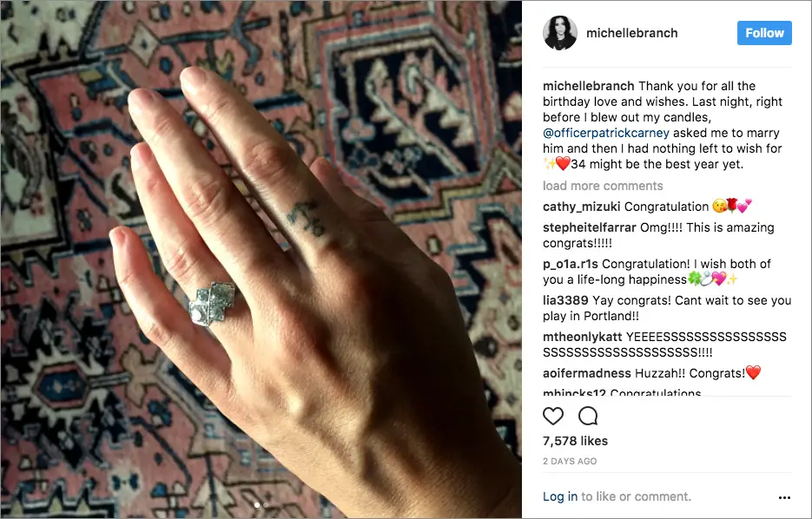
Task: View the 7,578 likes list
Action: point(575,441)
